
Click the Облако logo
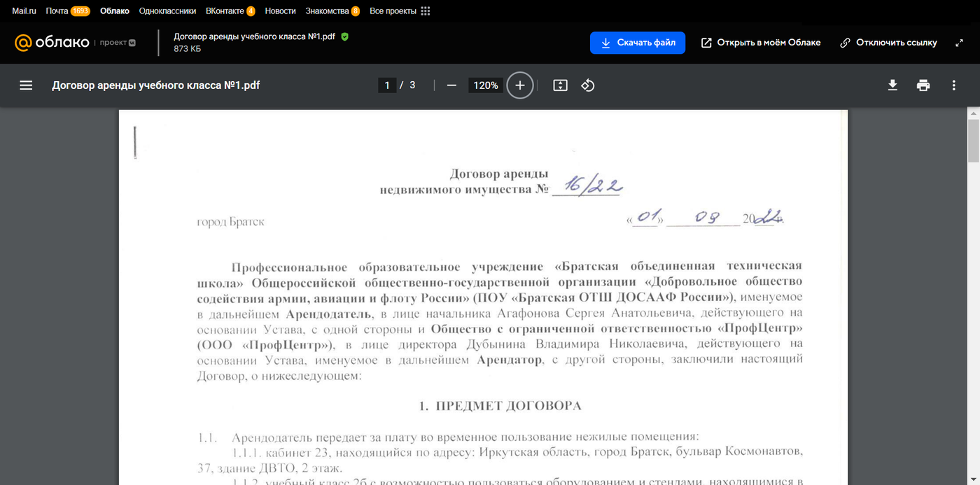pyautogui.click(x=52, y=43)
